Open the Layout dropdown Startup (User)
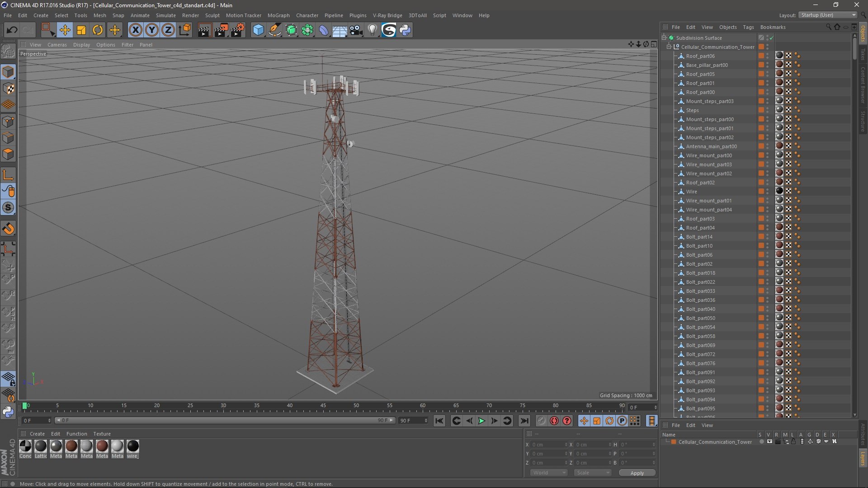Viewport: 868px width, 488px height. click(x=827, y=15)
